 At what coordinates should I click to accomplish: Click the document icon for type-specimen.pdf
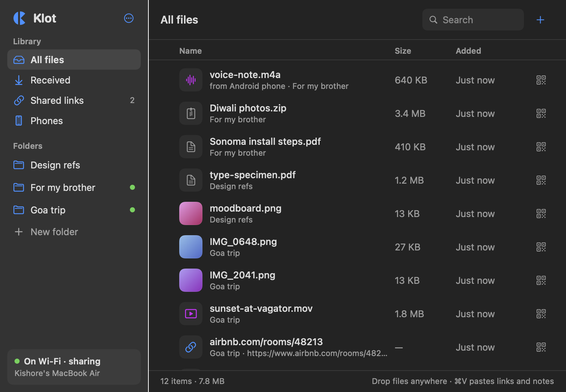(x=191, y=180)
